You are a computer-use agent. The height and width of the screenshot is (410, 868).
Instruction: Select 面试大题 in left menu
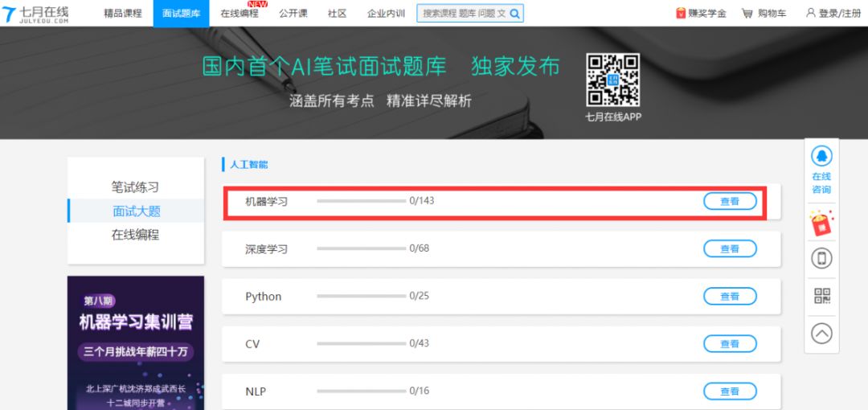click(136, 211)
